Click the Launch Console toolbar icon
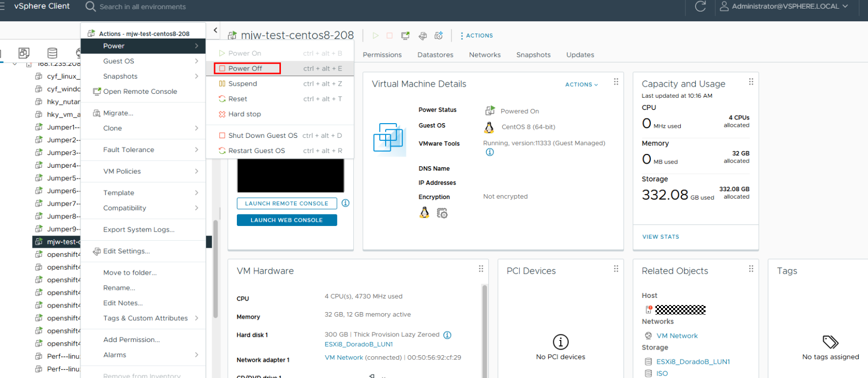 click(405, 35)
